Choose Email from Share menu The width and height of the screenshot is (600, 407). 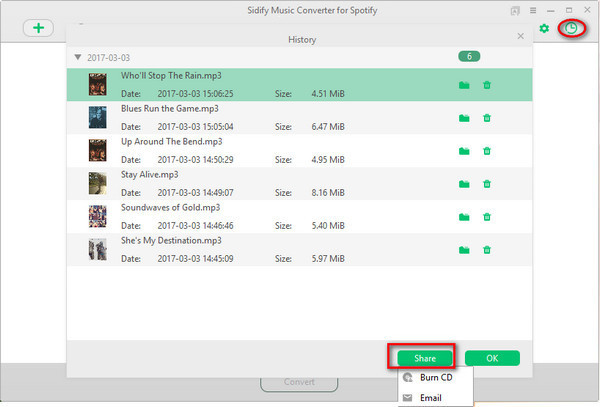(435, 398)
